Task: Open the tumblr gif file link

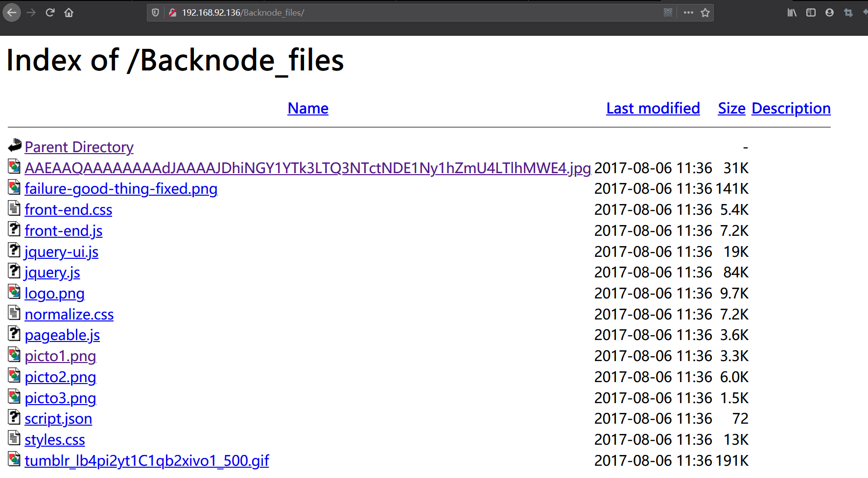Action: point(147,461)
